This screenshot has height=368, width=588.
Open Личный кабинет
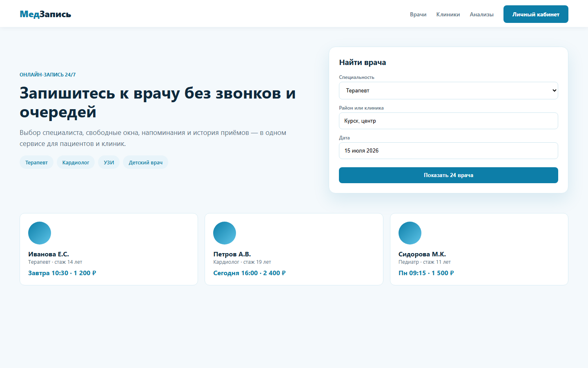(536, 14)
